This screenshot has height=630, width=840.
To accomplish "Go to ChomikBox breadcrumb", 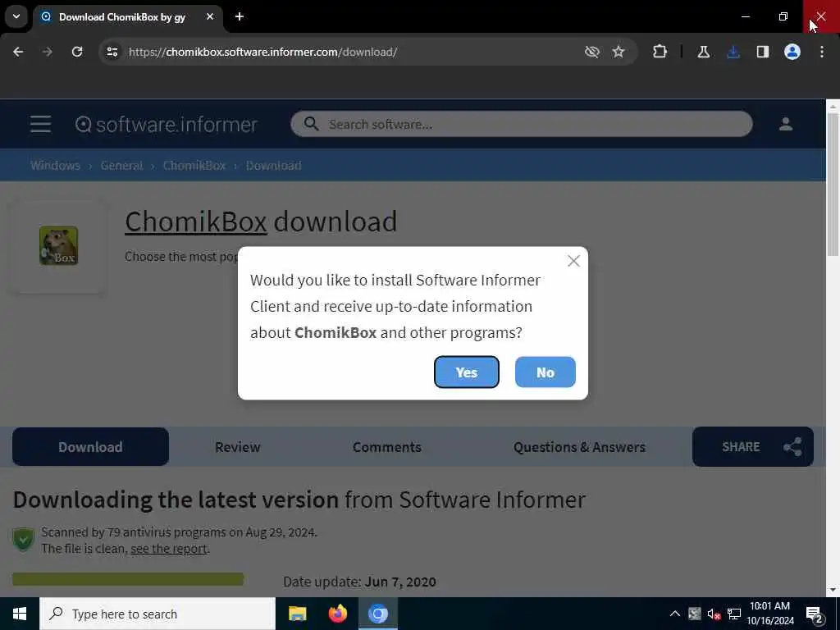I will tap(194, 166).
